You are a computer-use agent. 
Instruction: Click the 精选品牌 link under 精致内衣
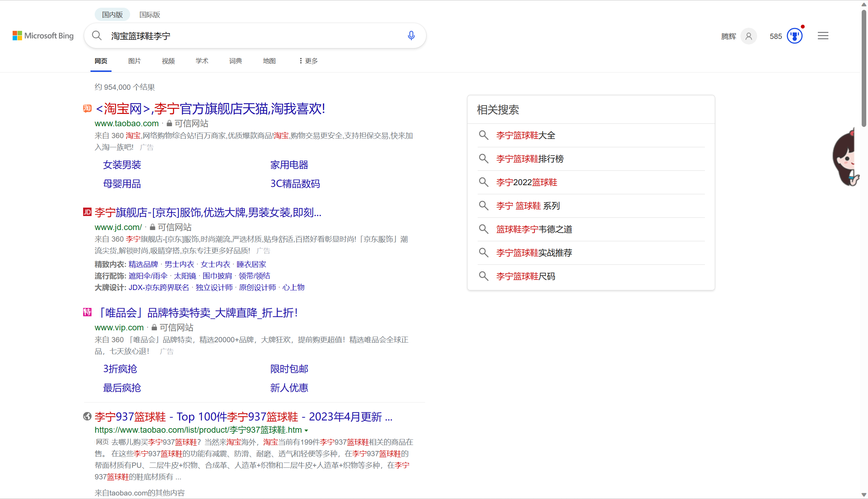(x=143, y=264)
